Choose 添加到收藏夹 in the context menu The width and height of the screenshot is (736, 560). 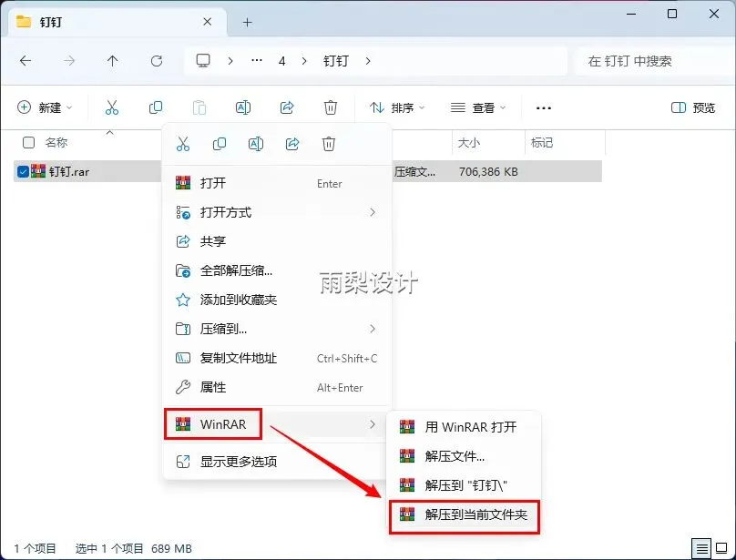pyautogui.click(x=277, y=300)
